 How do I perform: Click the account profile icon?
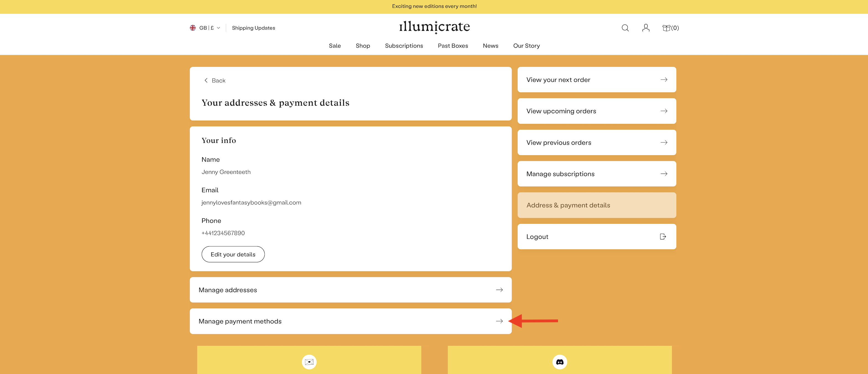tap(646, 28)
